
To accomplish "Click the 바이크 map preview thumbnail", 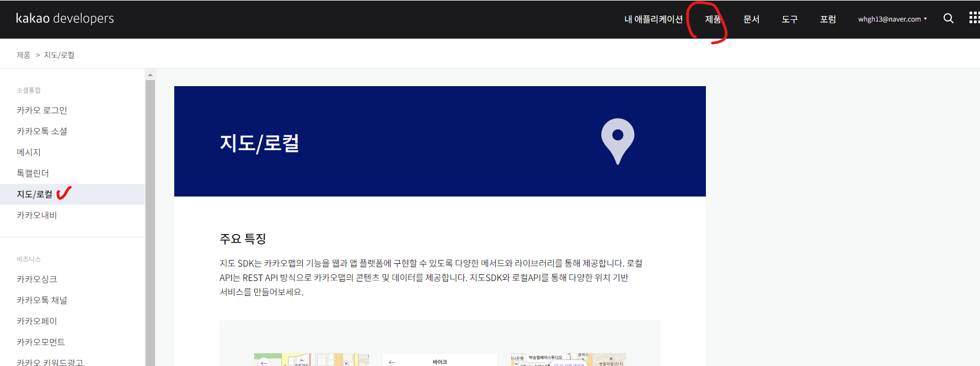I will pyautogui.click(x=440, y=359).
